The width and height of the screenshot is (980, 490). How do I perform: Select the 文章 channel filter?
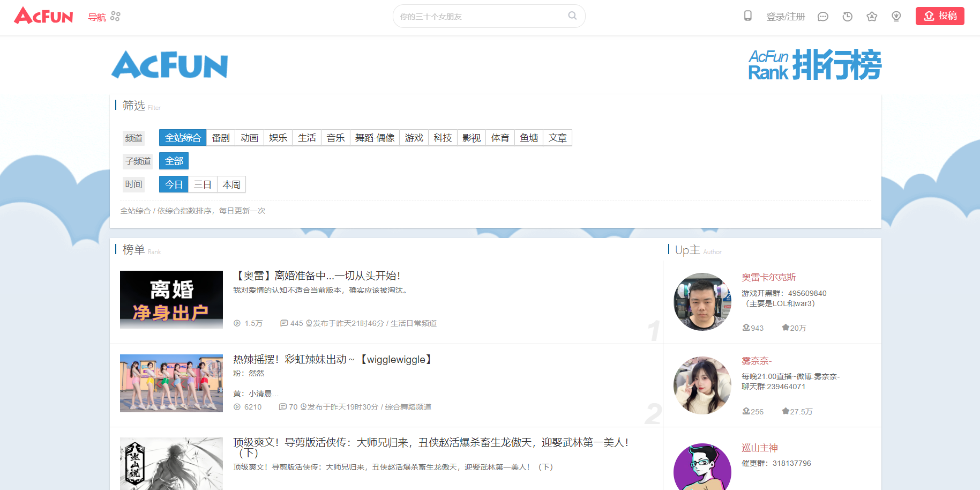click(x=557, y=137)
